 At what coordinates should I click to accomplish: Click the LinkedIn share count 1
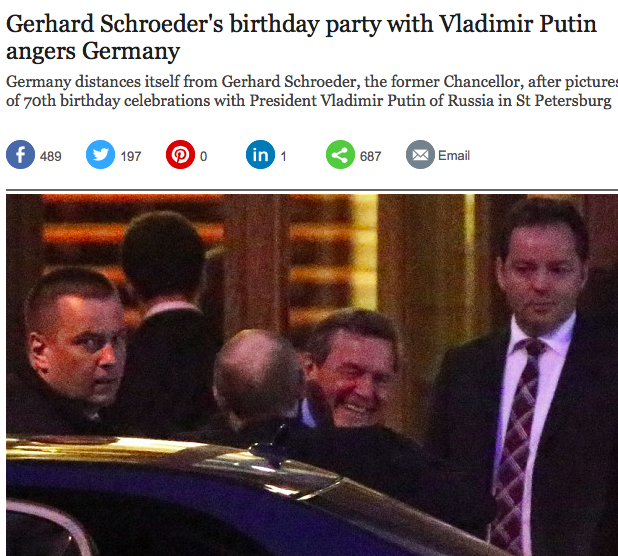point(283,156)
